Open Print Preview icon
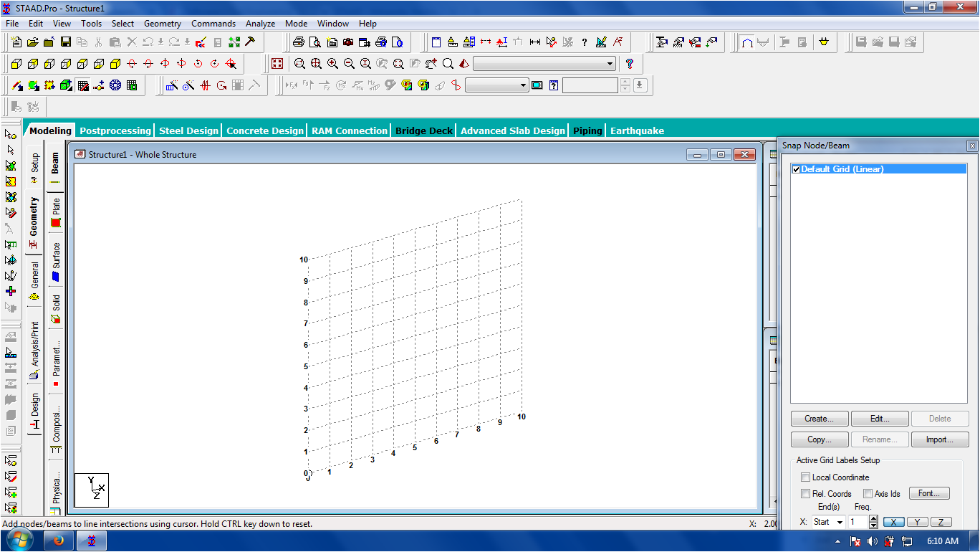The image size is (980, 552). pyautogui.click(x=315, y=42)
